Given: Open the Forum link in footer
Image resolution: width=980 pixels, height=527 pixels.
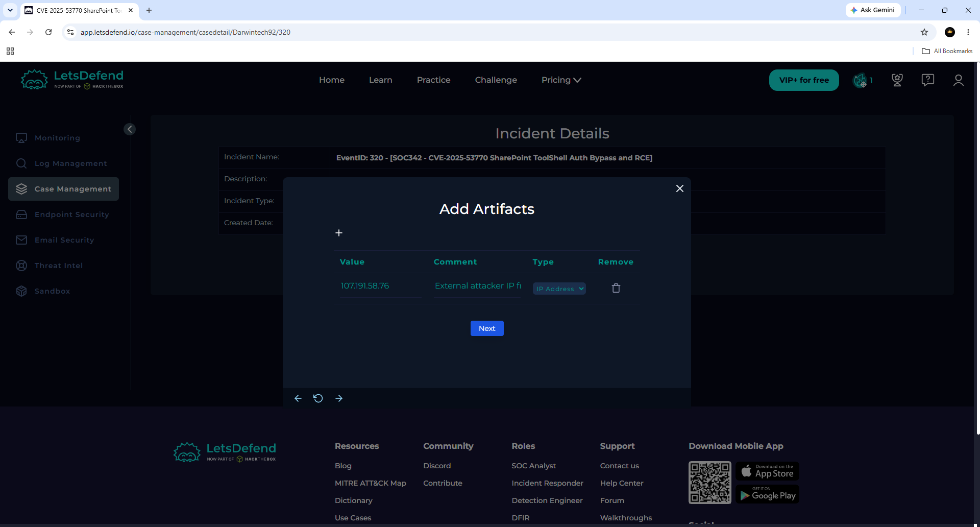Looking at the screenshot, I should point(612,500).
